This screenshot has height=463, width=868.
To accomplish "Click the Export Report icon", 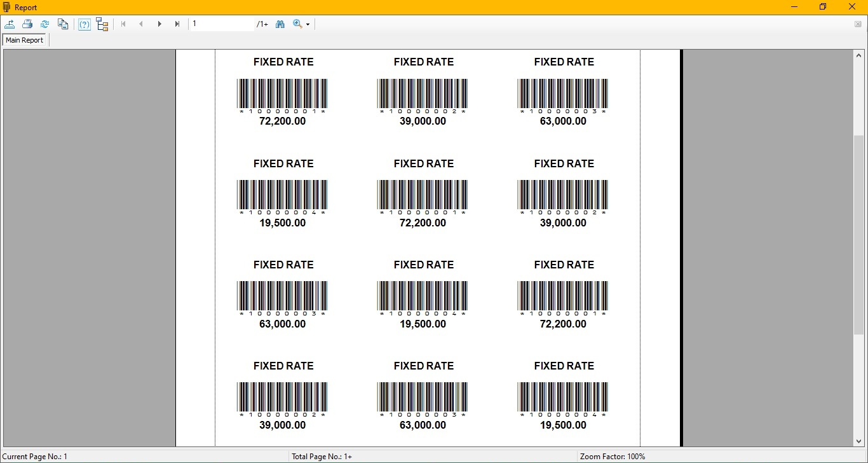I will (x=10, y=24).
